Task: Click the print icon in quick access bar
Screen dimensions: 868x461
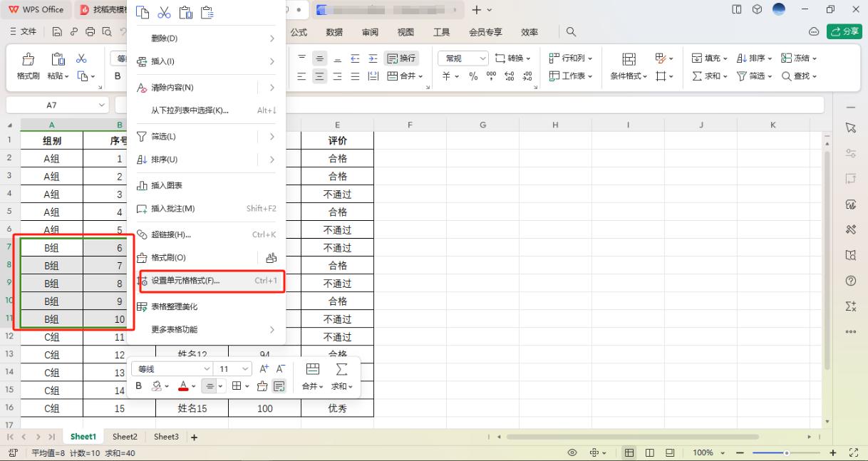Action: [x=90, y=32]
